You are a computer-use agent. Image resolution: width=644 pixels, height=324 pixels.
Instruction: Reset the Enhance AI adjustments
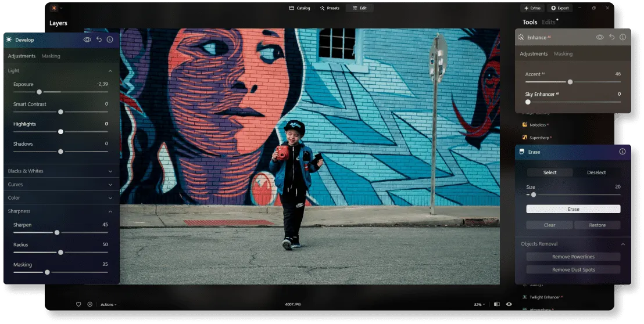click(x=611, y=37)
